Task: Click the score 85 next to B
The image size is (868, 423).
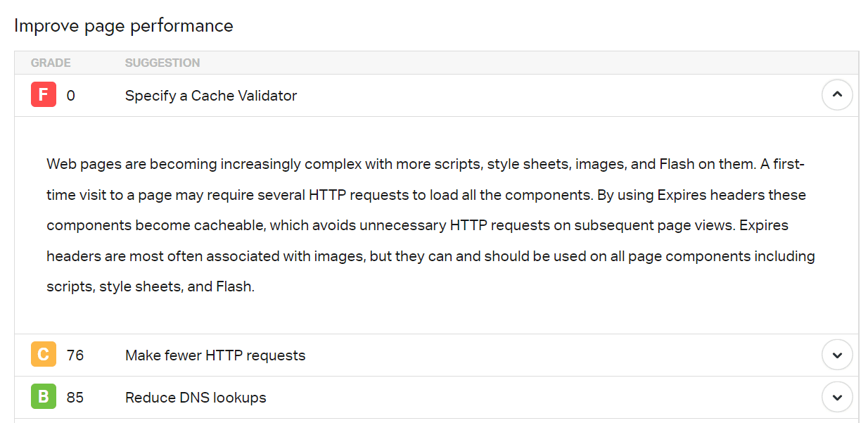Action: (75, 398)
